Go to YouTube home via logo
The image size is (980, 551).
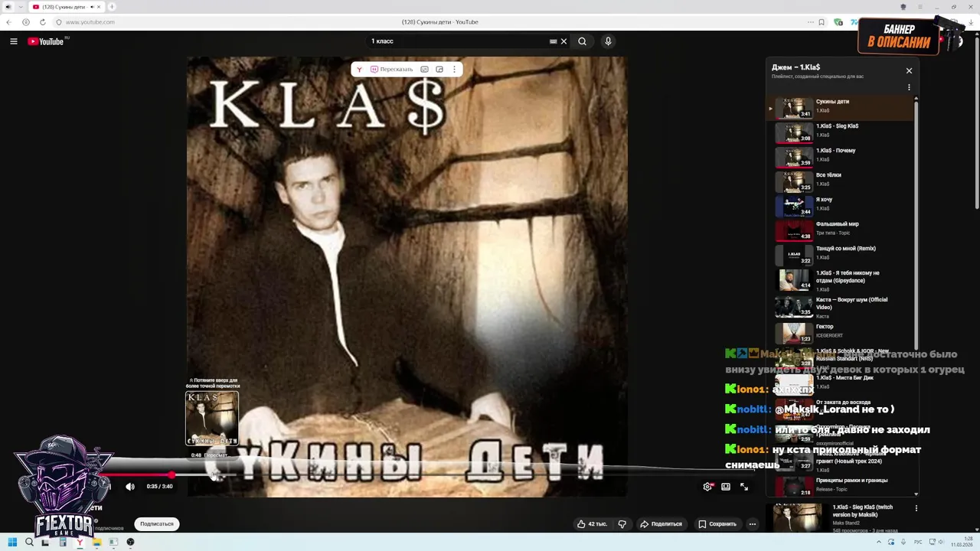pos(47,41)
